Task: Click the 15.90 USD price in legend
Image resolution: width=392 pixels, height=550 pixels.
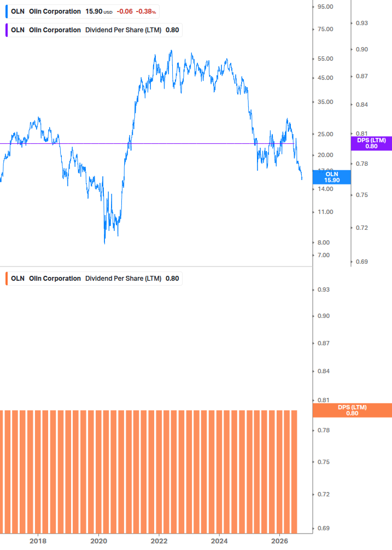Action: click(99, 11)
